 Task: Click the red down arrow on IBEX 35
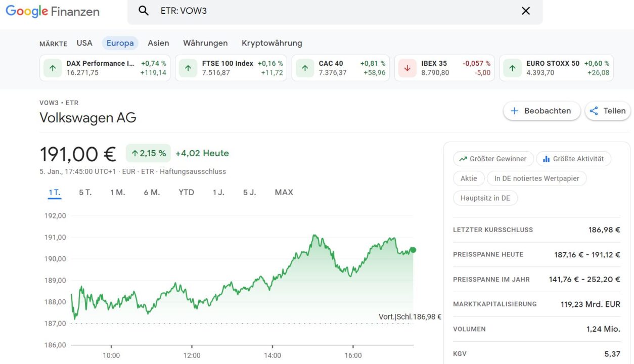(407, 68)
